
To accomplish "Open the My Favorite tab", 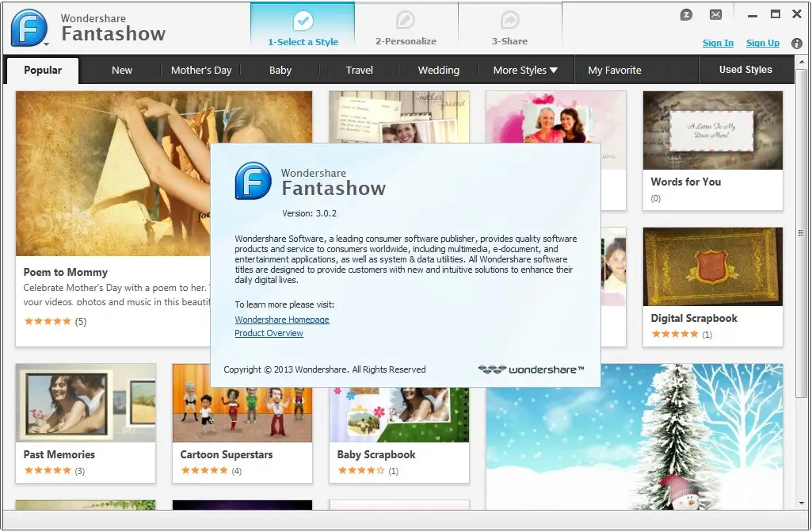I will coord(614,70).
